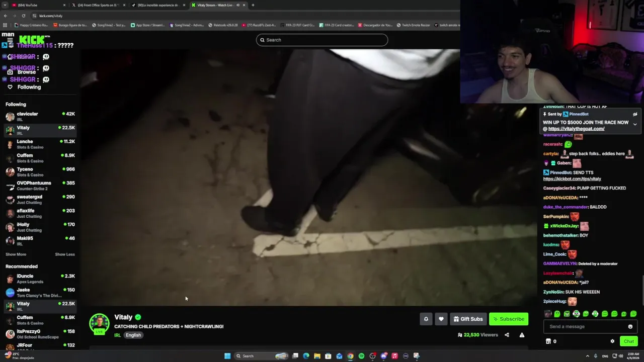This screenshot has height=362, width=644.
Task: Report the stream with warning icon
Action: point(522,335)
